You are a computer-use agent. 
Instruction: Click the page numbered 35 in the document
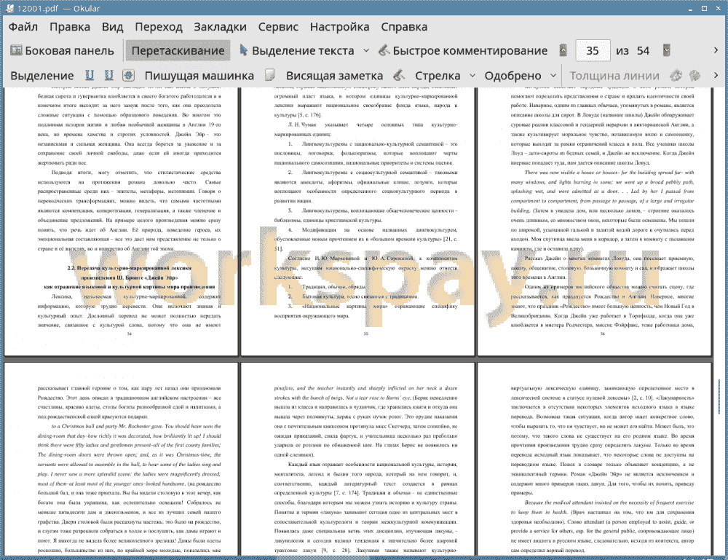coord(358,221)
